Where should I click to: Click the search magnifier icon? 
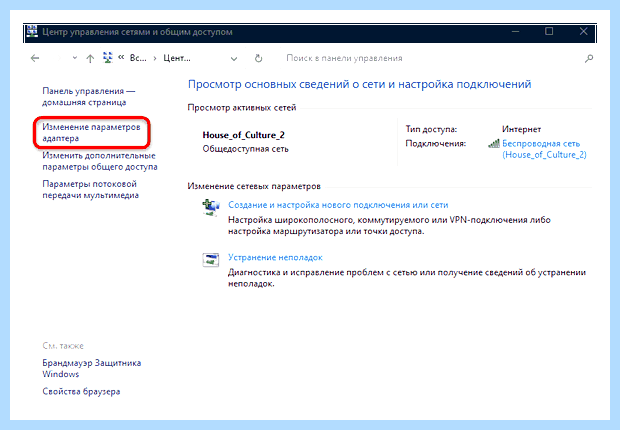(x=589, y=59)
